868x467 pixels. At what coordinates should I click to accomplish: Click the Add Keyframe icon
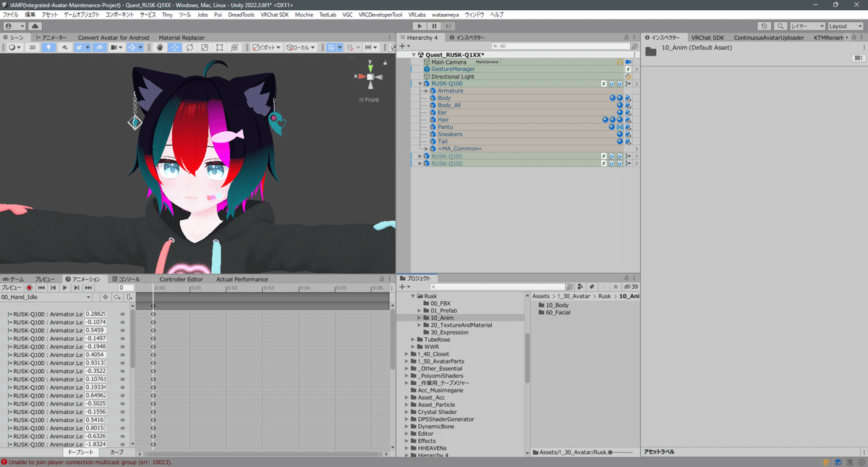click(x=117, y=297)
